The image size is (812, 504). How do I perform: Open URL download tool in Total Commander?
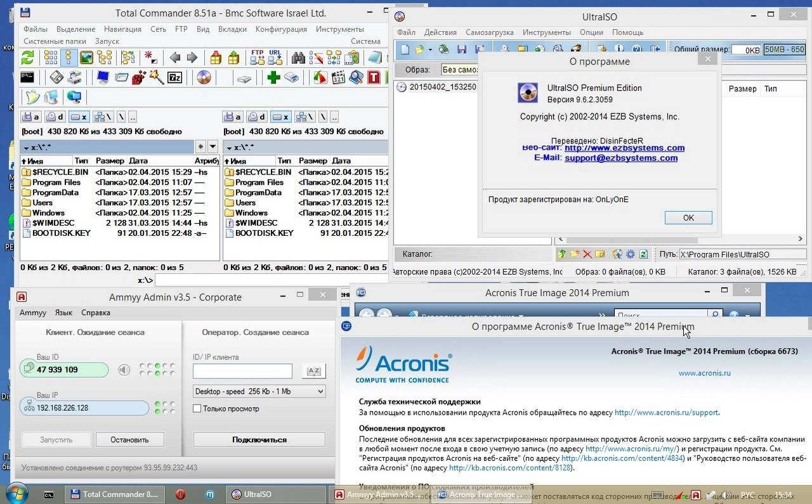pyautogui.click(x=275, y=58)
